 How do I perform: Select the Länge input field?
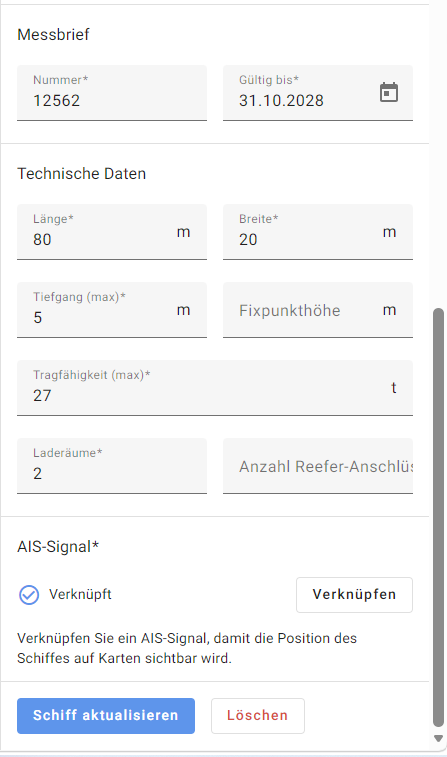tap(112, 232)
